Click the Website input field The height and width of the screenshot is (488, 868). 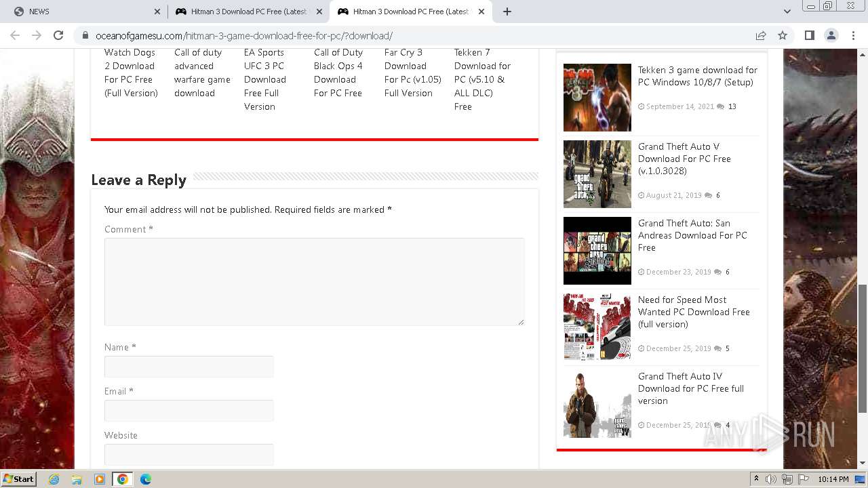[x=189, y=455]
